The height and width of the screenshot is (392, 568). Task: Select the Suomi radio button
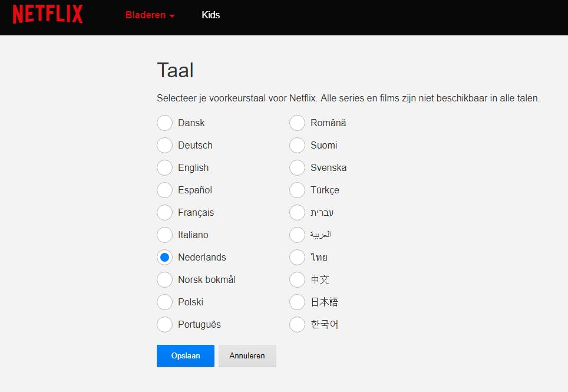coord(297,146)
